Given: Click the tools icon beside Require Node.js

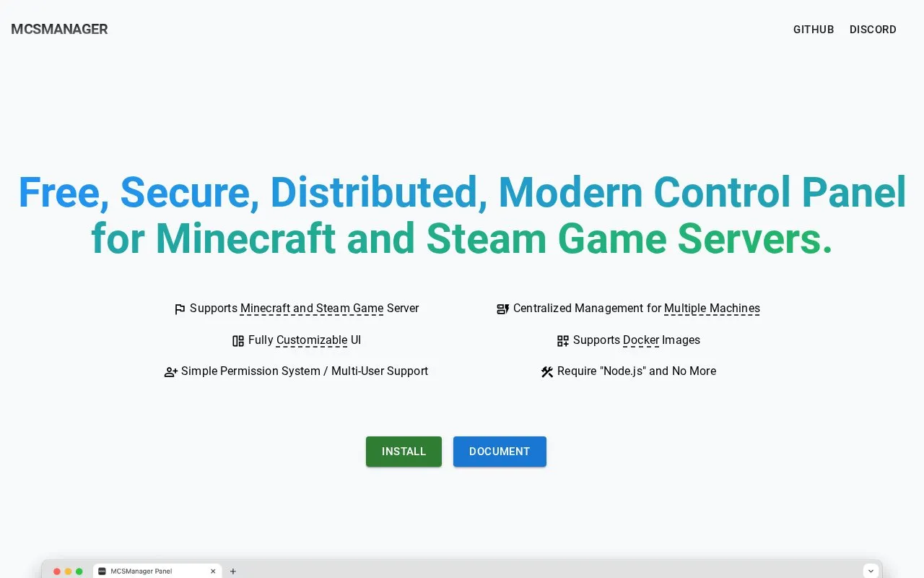Looking at the screenshot, I should click(547, 372).
